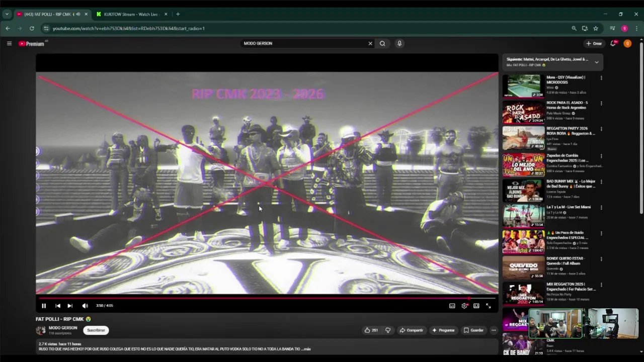
Task: Subscribe to MODO GERSON with Suscribirse
Action: [96, 330]
